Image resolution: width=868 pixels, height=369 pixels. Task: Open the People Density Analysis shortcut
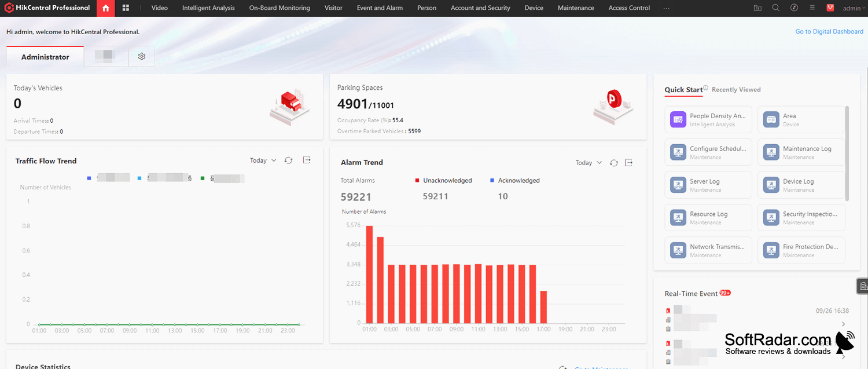[708, 120]
